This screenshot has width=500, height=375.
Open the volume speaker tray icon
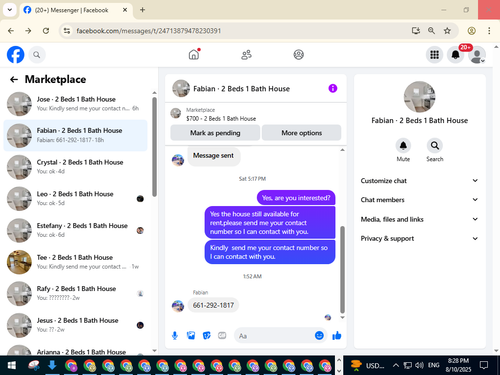pyautogui.click(x=419, y=365)
